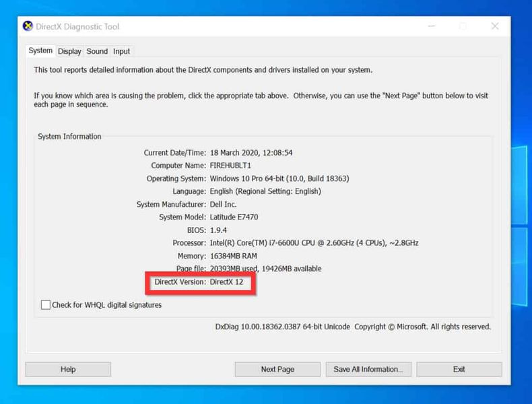The width and height of the screenshot is (532, 404).
Task: Click the Windows 10 Pro 64-bit value
Action: point(279,178)
